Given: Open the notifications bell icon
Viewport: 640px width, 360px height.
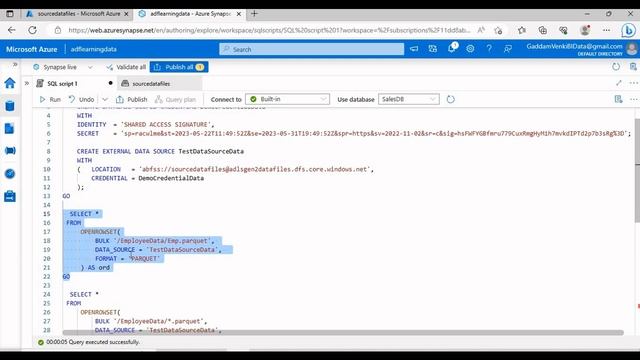Looking at the screenshot, I should pyautogui.click(x=452, y=49).
